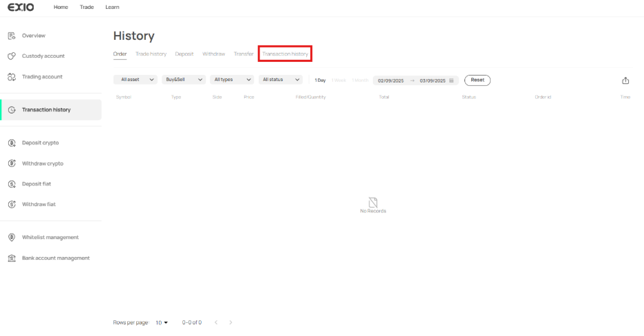
Task: Open the Transaction history tab
Action: 285,54
